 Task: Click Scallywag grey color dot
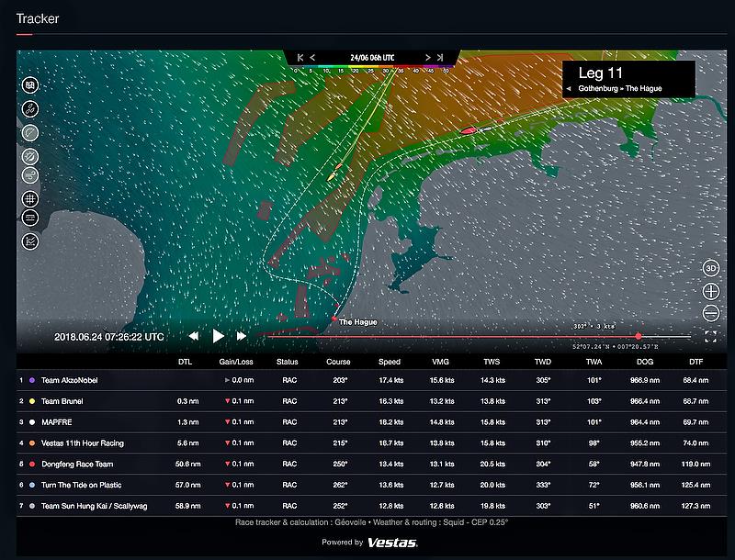(x=32, y=506)
